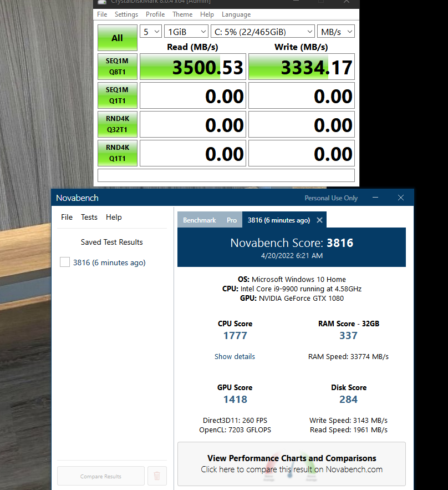Click the Disk Score value 284
Viewport: 448px width, 490px height.
[x=348, y=399]
